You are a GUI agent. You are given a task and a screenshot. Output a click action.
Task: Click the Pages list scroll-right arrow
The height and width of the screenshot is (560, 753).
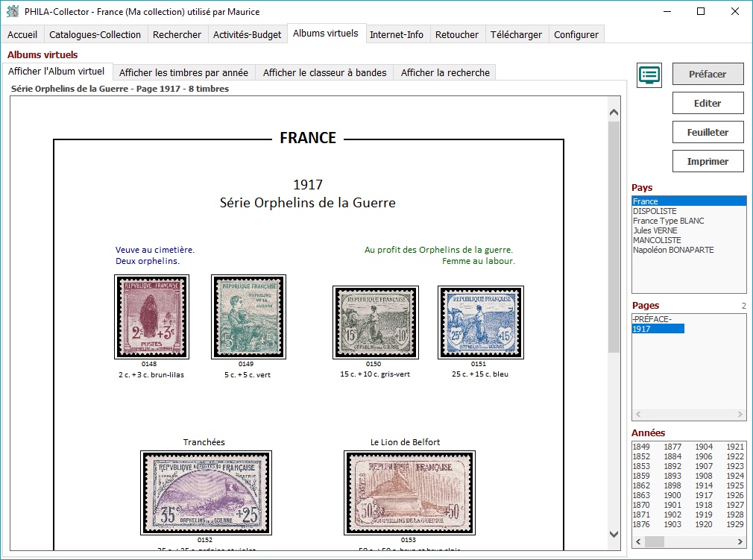tap(740, 414)
